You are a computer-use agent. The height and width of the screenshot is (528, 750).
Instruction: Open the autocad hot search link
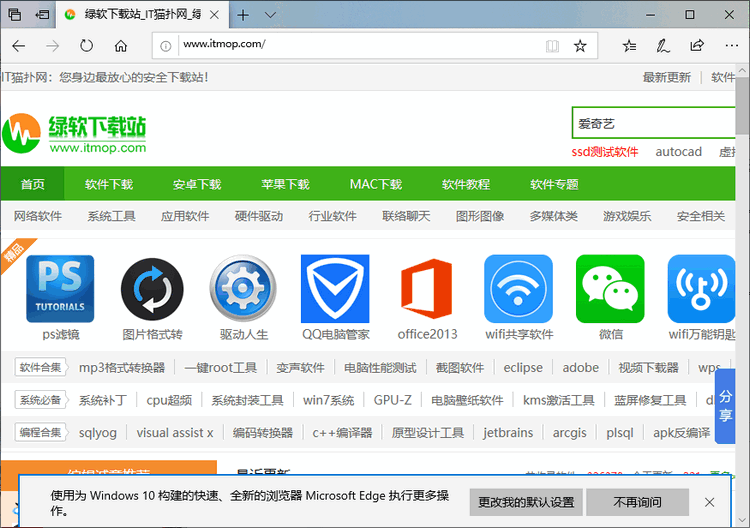tap(678, 152)
